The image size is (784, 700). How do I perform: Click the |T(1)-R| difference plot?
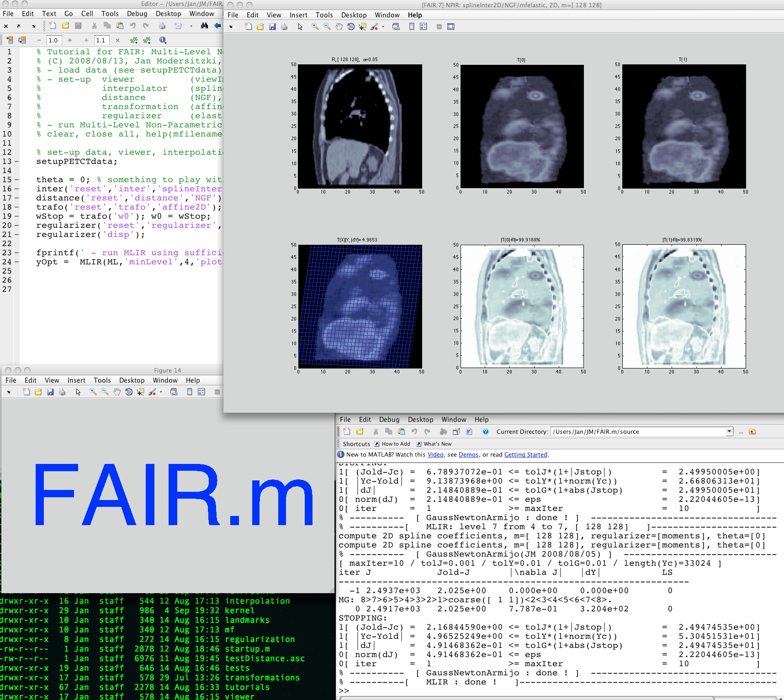684,306
